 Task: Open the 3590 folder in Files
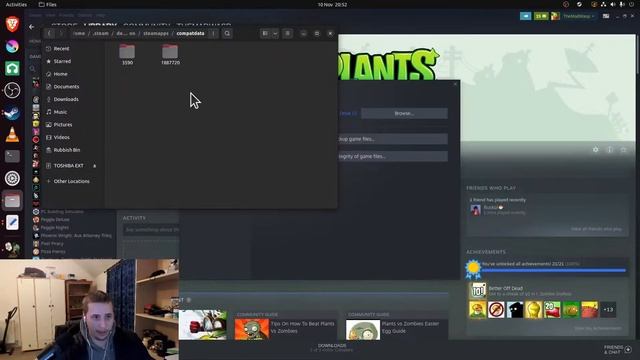(127, 54)
